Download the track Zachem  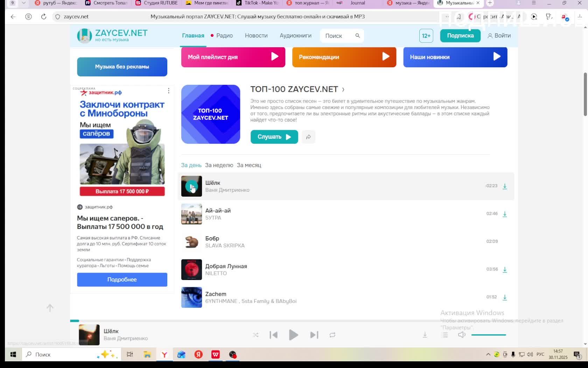pos(505,297)
